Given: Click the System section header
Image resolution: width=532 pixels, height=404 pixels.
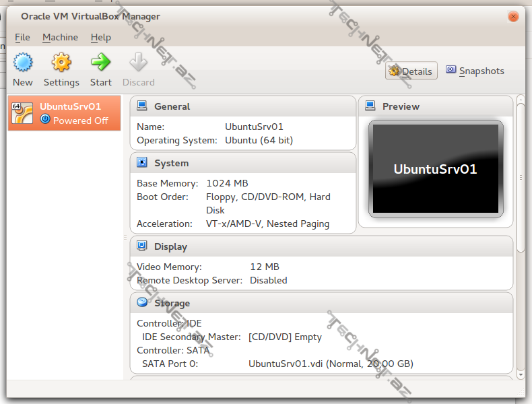Looking at the screenshot, I should (243, 163).
